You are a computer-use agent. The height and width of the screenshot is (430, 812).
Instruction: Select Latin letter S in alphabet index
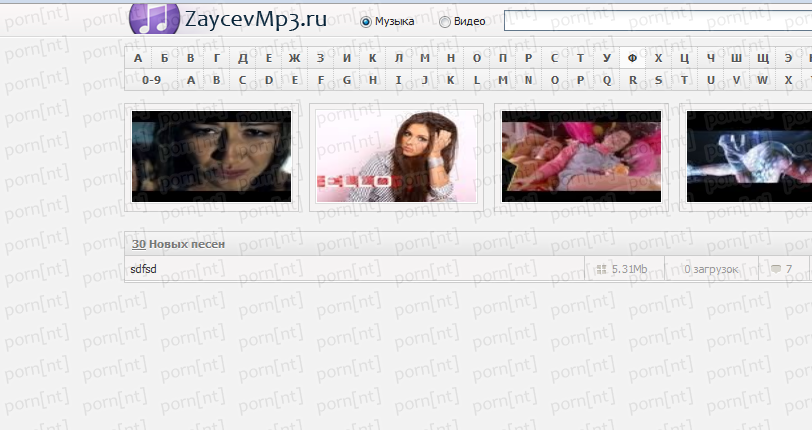659,80
